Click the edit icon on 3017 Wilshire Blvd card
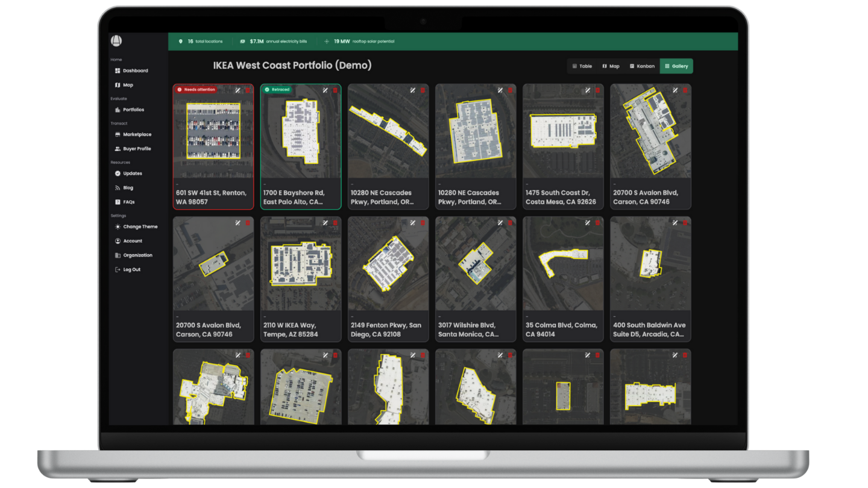 (x=500, y=223)
